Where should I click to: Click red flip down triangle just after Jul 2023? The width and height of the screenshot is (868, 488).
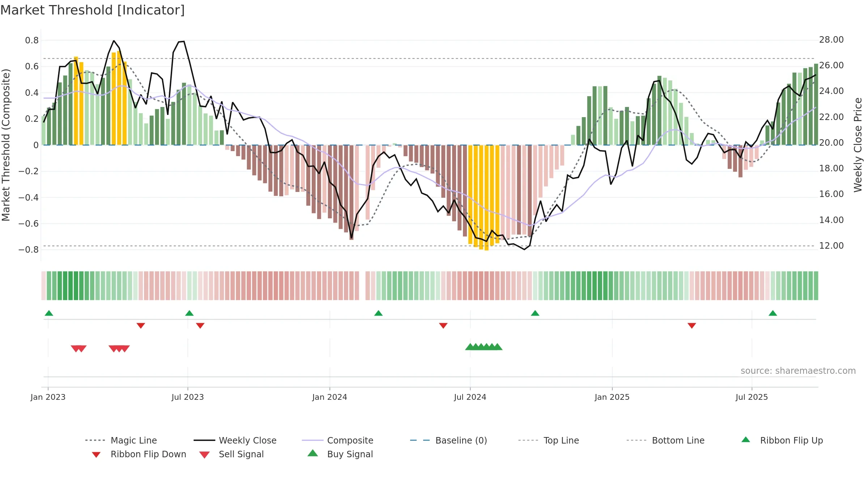pyautogui.click(x=200, y=326)
